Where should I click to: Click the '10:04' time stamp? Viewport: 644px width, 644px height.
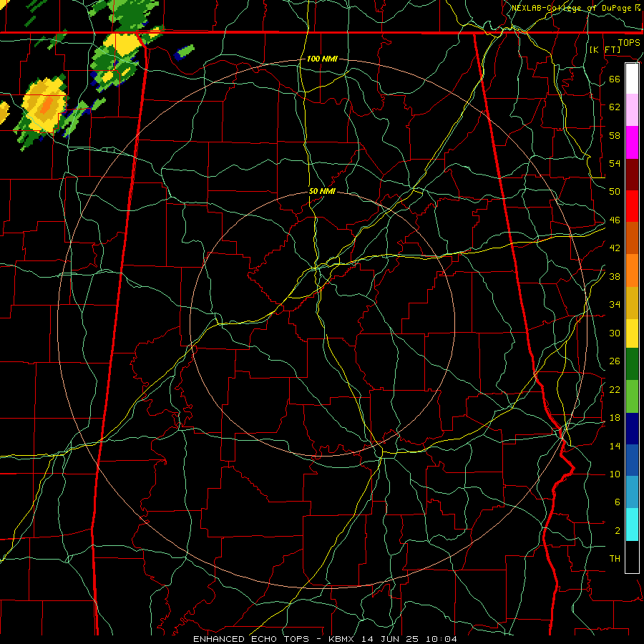[441, 639]
